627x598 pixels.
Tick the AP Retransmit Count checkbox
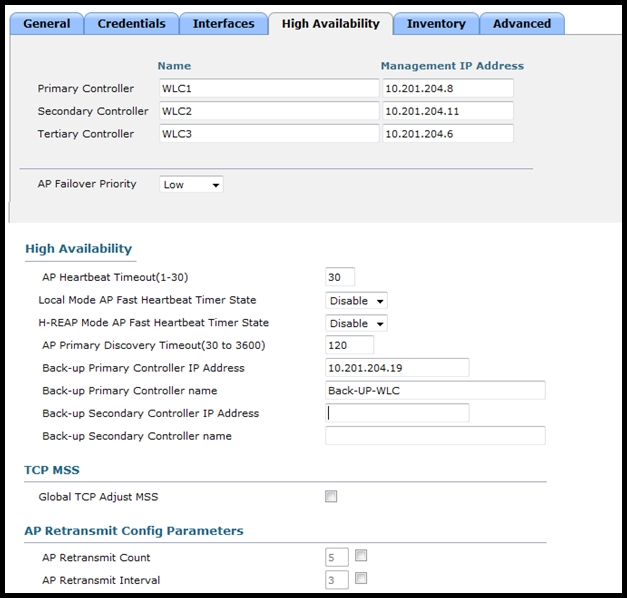point(361,555)
